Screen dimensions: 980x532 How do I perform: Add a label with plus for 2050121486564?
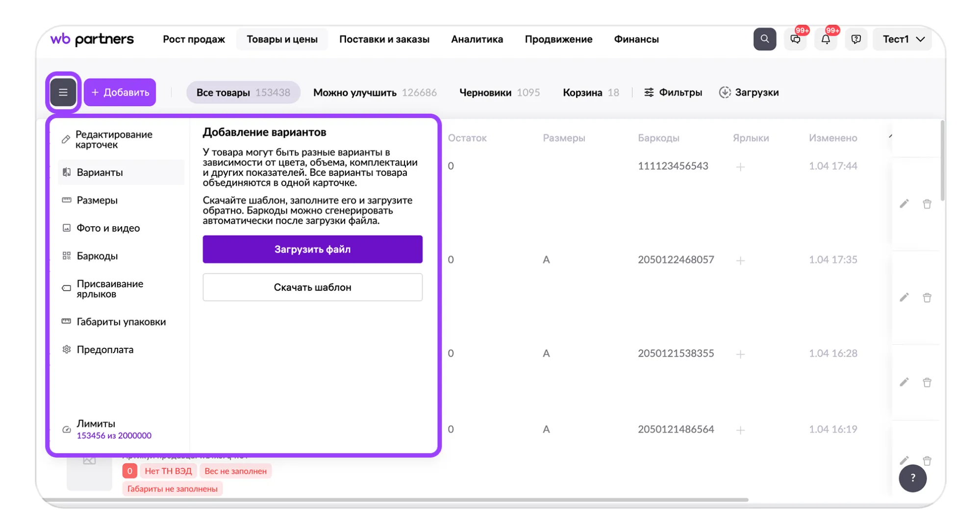[740, 430]
